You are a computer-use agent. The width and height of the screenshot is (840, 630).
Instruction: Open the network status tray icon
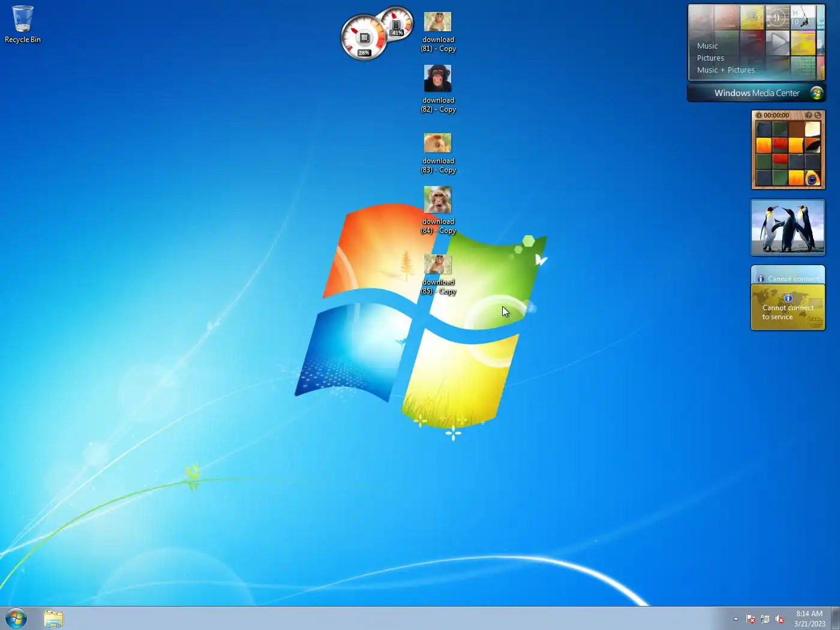pos(765,619)
